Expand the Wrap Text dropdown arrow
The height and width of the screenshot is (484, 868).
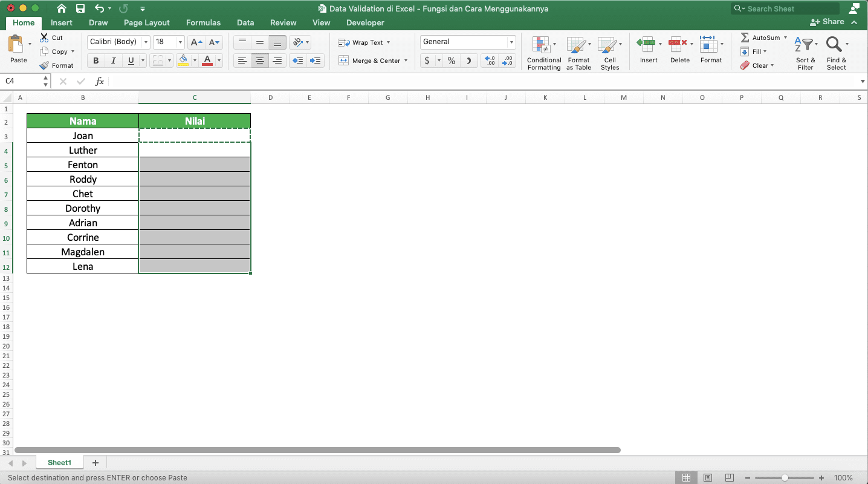tap(388, 42)
